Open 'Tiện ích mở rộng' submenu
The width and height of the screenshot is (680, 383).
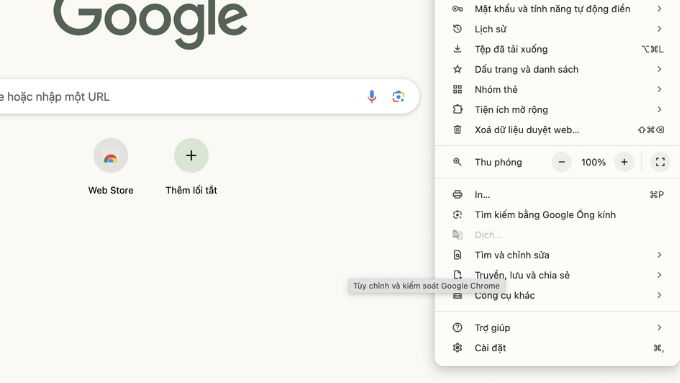click(x=557, y=110)
